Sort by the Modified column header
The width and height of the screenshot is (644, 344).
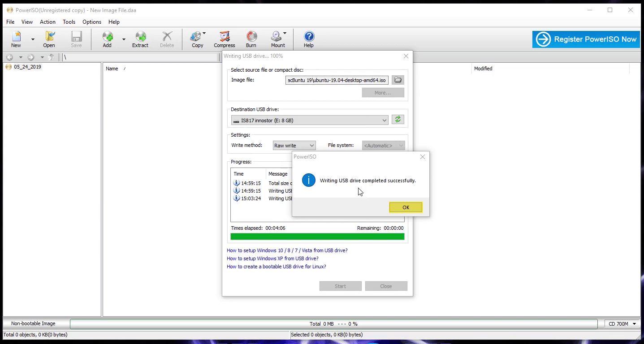point(483,69)
